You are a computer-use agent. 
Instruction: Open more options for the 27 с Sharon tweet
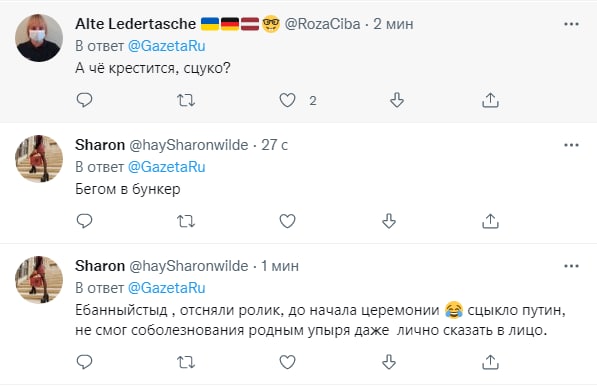(571, 145)
